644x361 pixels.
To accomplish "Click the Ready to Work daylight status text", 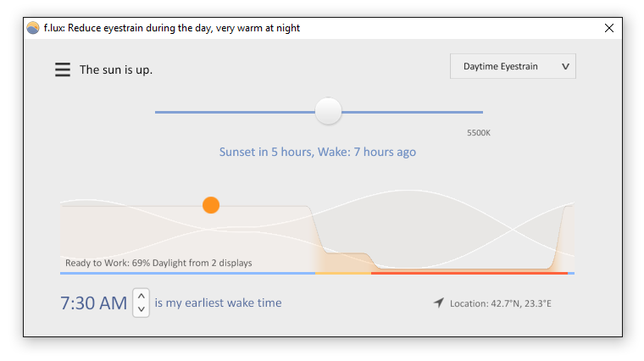I will 158,263.
